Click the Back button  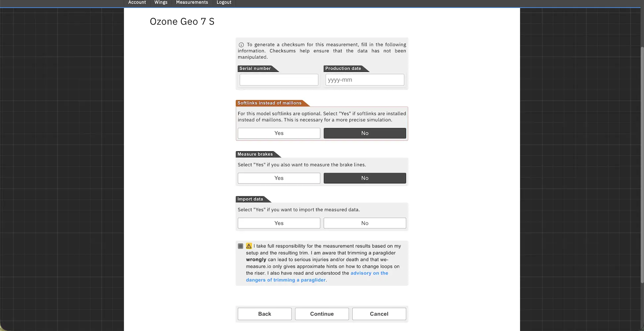264,314
